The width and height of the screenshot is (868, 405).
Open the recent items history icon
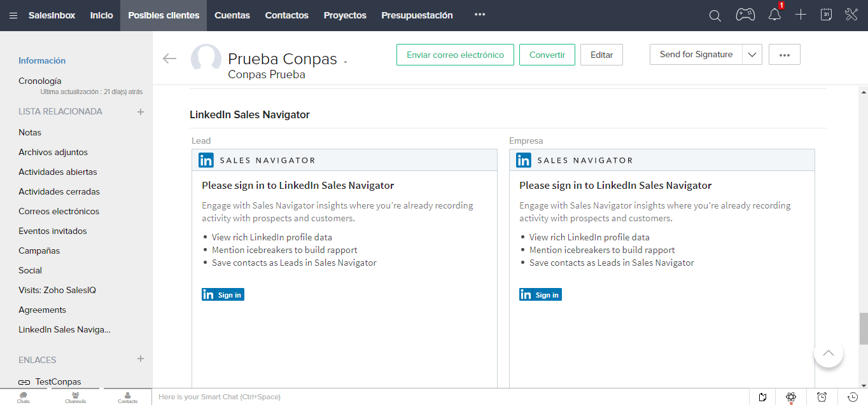click(x=852, y=397)
